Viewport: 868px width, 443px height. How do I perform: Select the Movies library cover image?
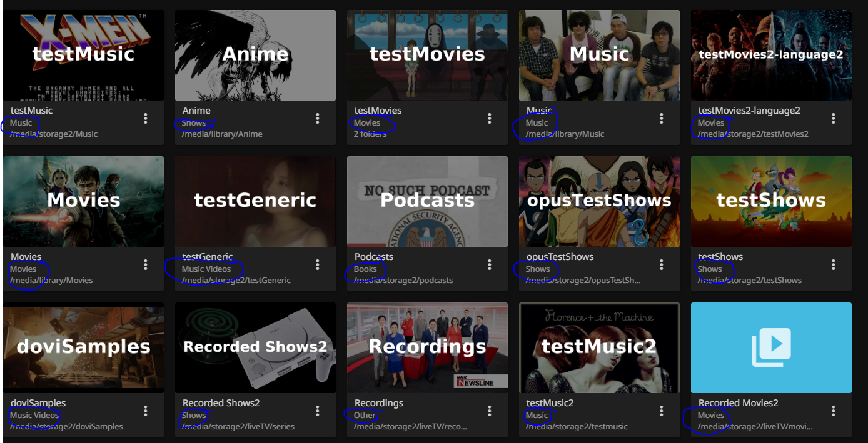point(83,201)
